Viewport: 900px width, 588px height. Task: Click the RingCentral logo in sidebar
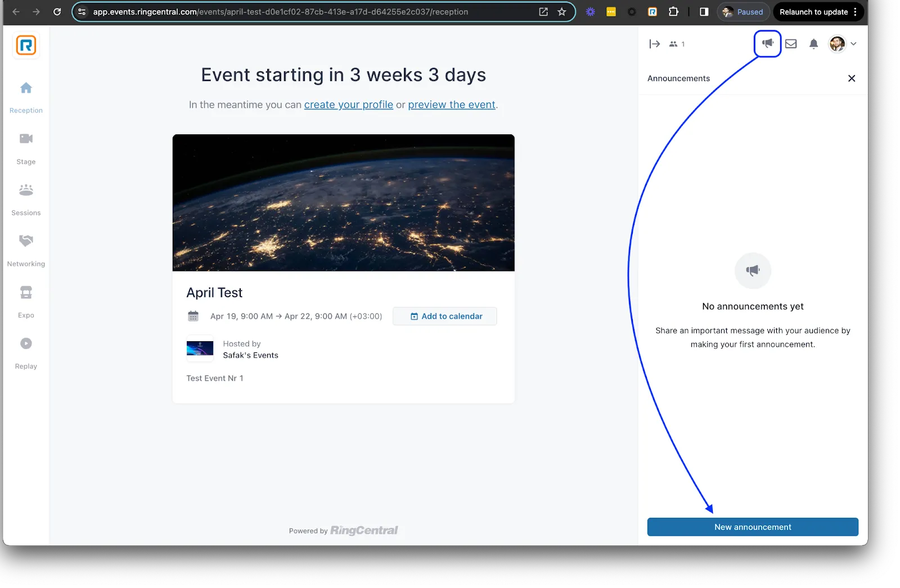coord(26,46)
